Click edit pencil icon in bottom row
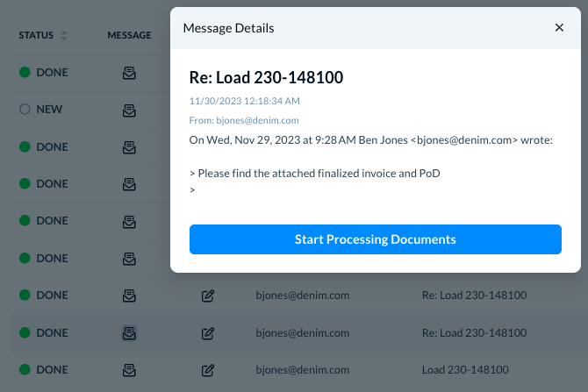 208,370
